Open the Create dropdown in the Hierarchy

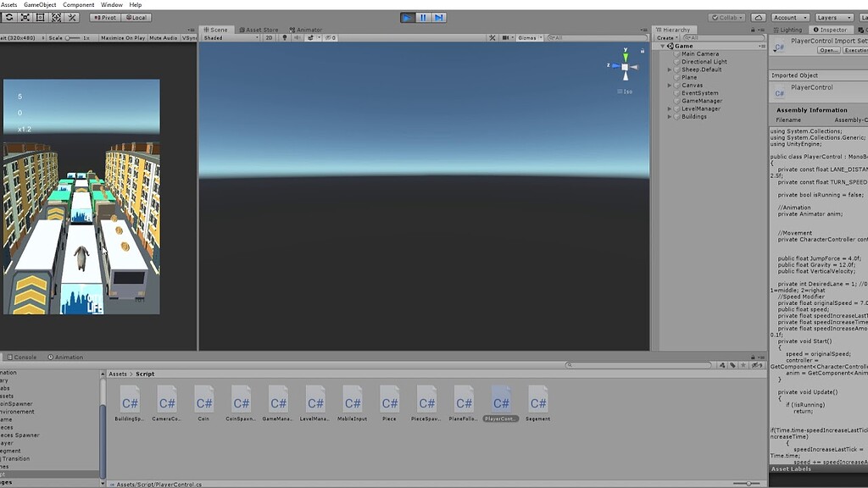[x=668, y=37]
